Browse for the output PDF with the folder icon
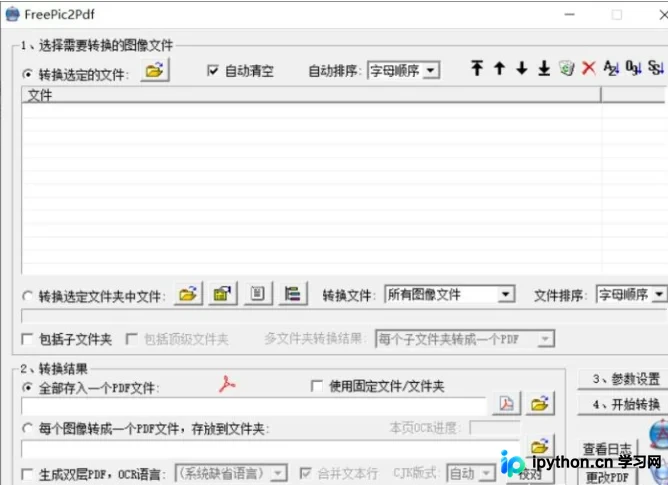The image size is (668, 485). click(540, 403)
